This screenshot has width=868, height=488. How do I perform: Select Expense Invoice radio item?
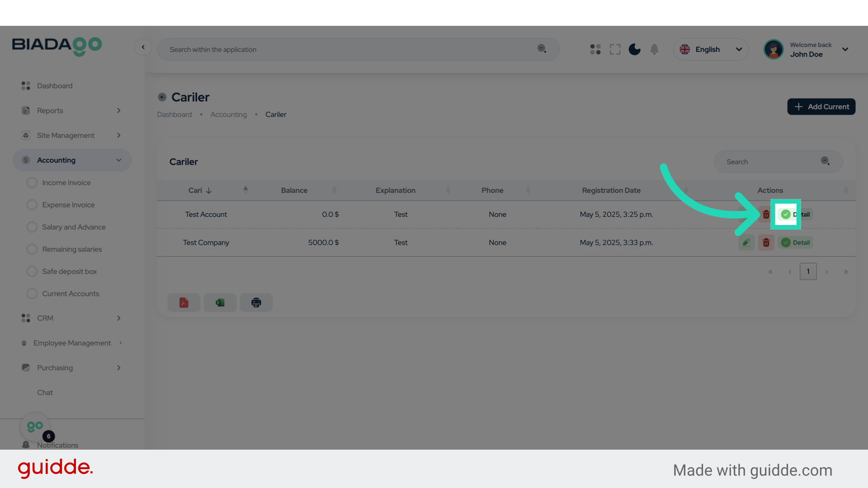68,205
